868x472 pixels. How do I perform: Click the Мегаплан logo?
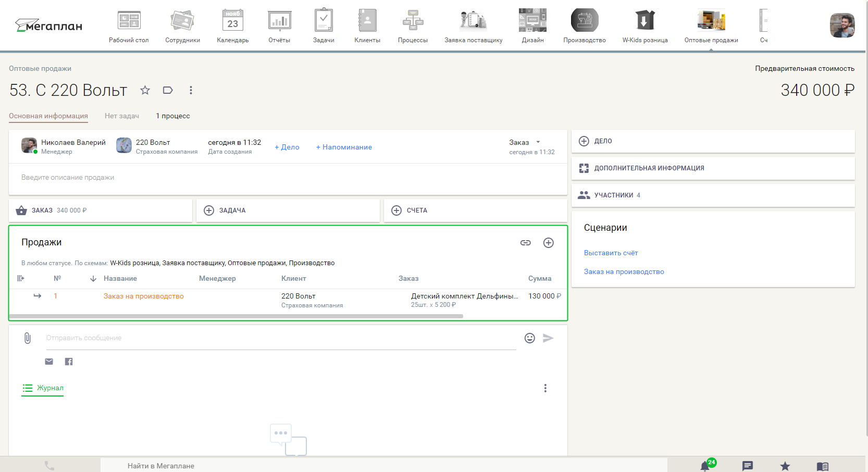pyautogui.click(x=48, y=26)
